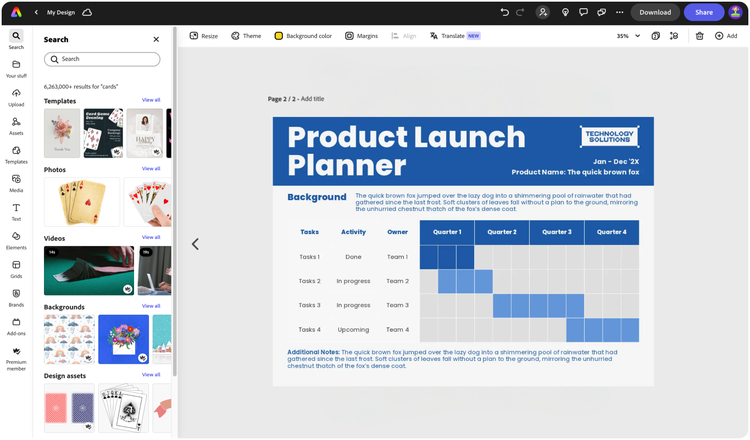Open the Brands panel

16,298
